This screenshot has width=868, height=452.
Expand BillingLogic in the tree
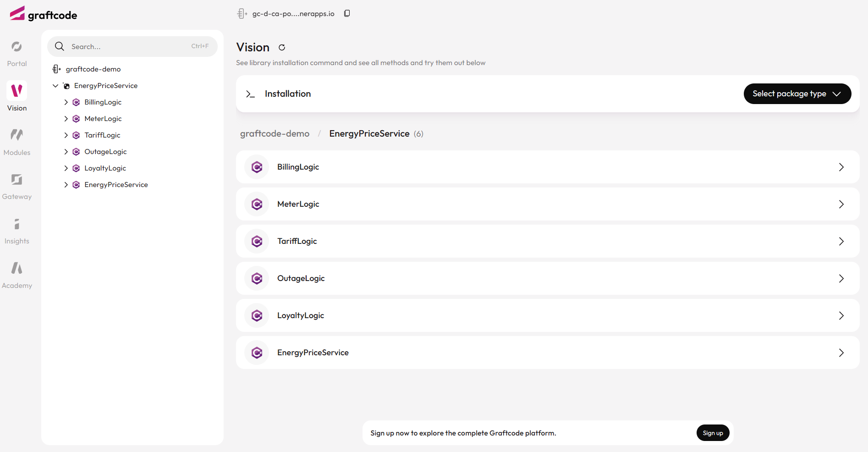(66, 102)
